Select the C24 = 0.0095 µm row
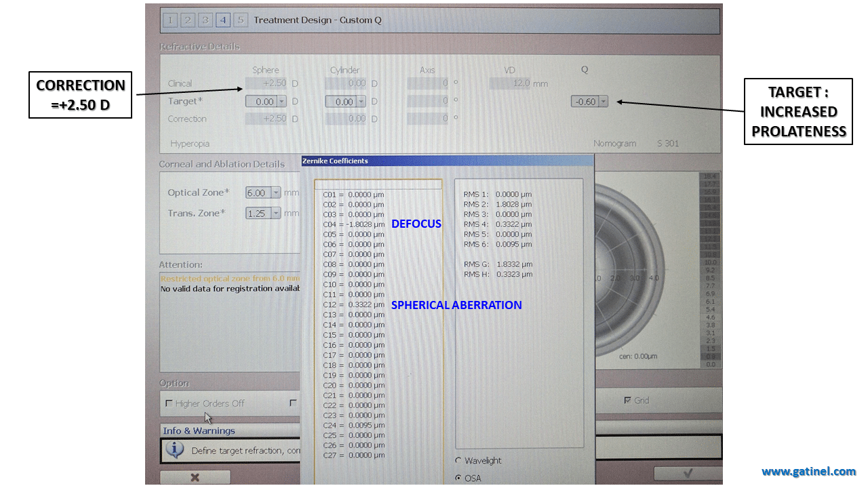The image size is (868, 488). point(353,426)
